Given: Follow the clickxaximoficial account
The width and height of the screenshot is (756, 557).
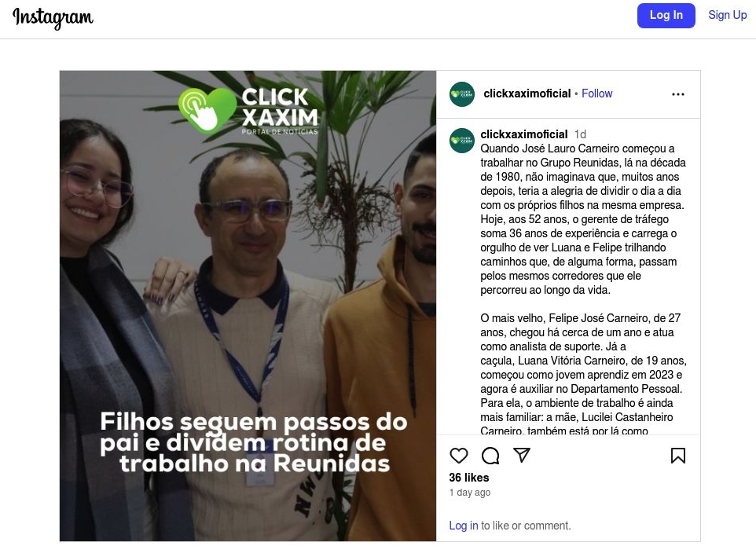Looking at the screenshot, I should 597,93.
